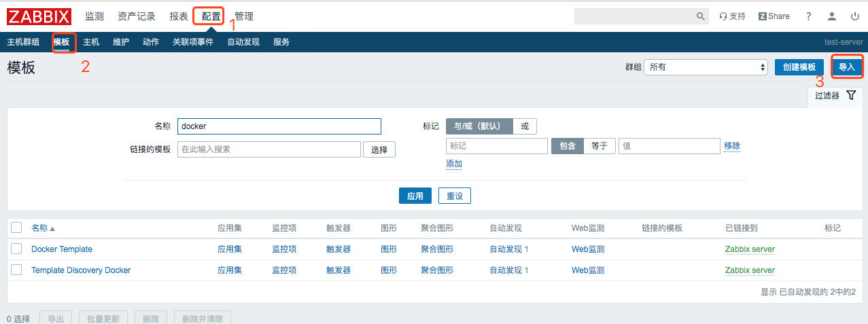Open 触发器 for Docker Template
This screenshot has width=868, height=324.
pyautogui.click(x=338, y=249)
